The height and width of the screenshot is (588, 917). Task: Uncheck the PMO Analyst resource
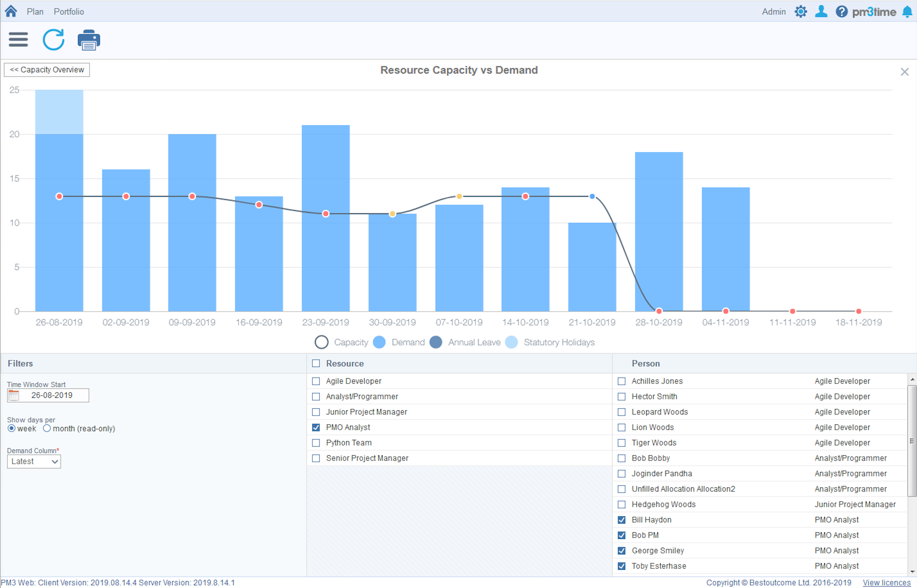(316, 427)
